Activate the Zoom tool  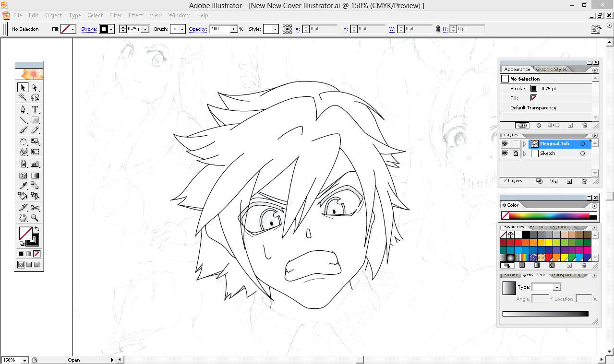pyautogui.click(x=35, y=218)
